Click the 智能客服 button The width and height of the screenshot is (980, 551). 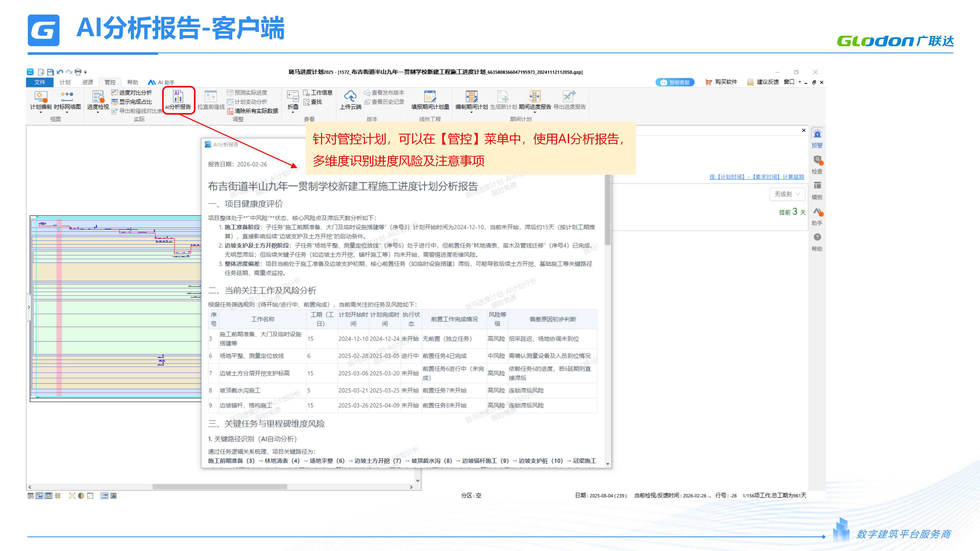tap(675, 82)
